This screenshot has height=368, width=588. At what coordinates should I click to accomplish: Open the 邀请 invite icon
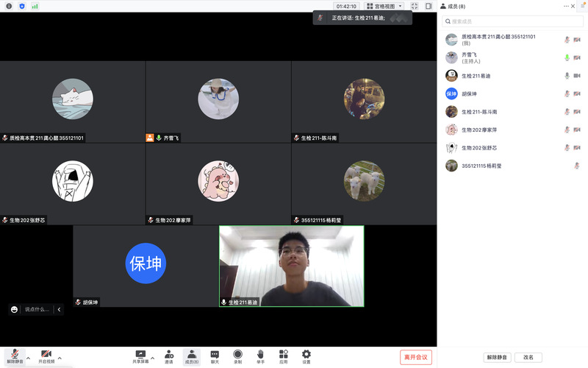pos(169,355)
